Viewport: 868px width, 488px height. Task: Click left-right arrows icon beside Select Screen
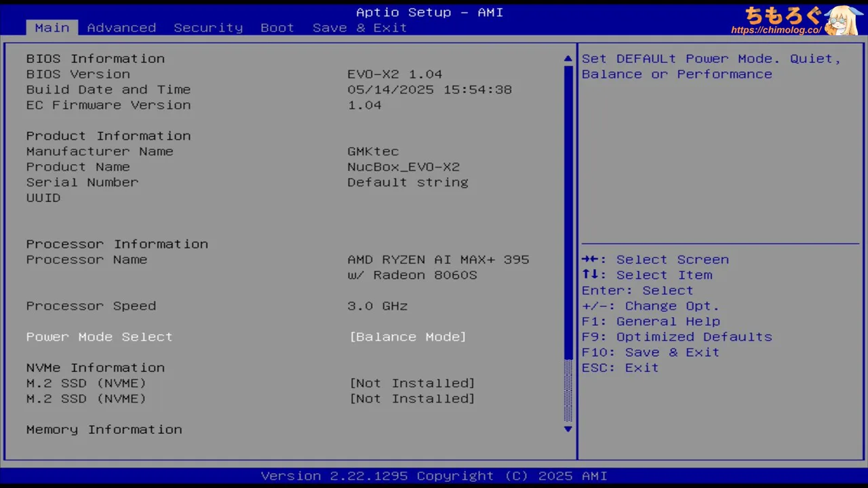tap(589, 260)
